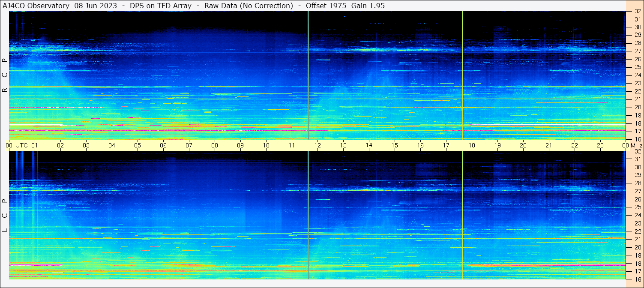Viewport: 644px width, 288px height.
Task: Click the 27 MHz label of LCP panel
Action: [x=638, y=191]
